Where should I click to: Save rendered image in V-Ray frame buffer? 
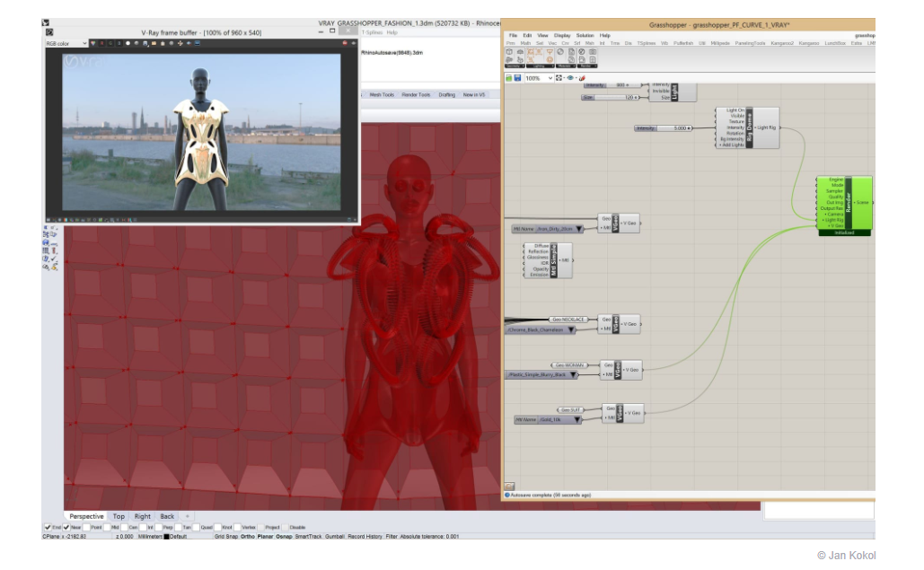[x=145, y=43]
